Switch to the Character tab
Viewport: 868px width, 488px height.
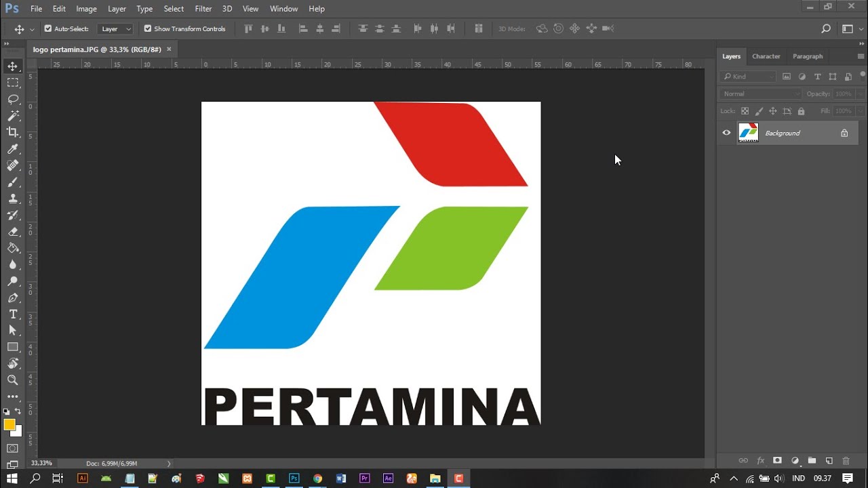(x=766, y=56)
